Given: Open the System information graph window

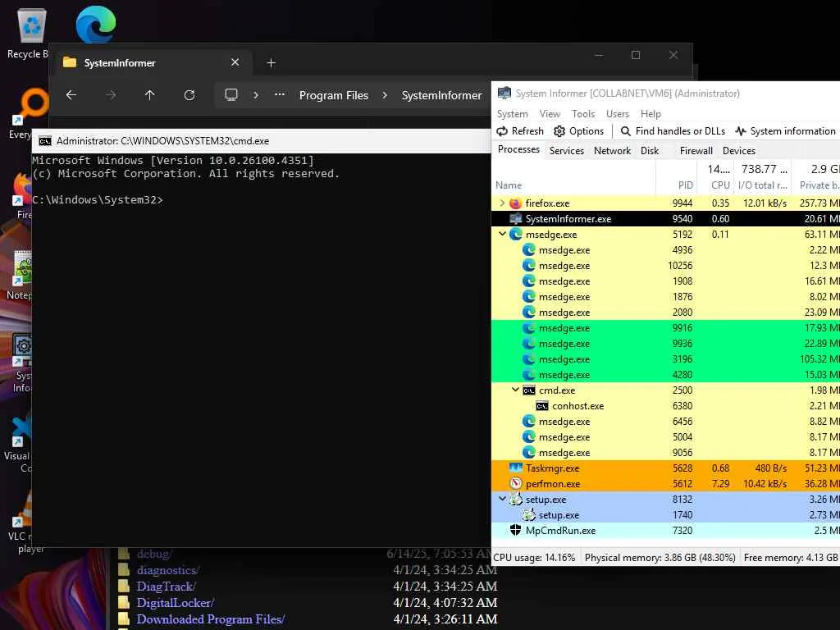Looking at the screenshot, I should coord(785,131).
